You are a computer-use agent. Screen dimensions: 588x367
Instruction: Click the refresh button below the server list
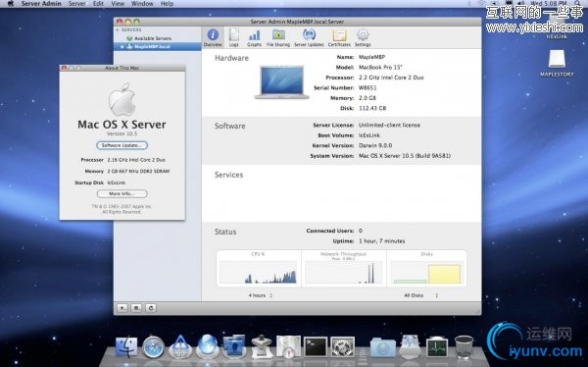pos(151,308)
